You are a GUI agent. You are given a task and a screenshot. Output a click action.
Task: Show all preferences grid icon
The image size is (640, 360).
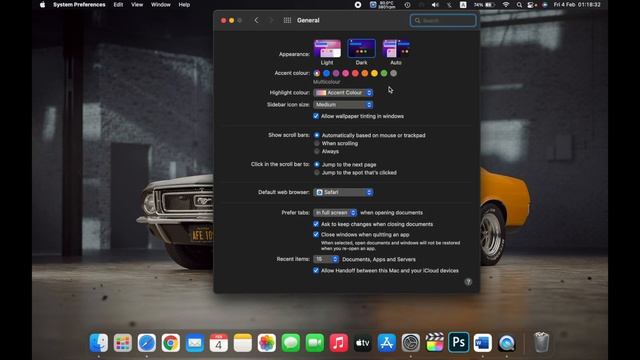point(287,20)
